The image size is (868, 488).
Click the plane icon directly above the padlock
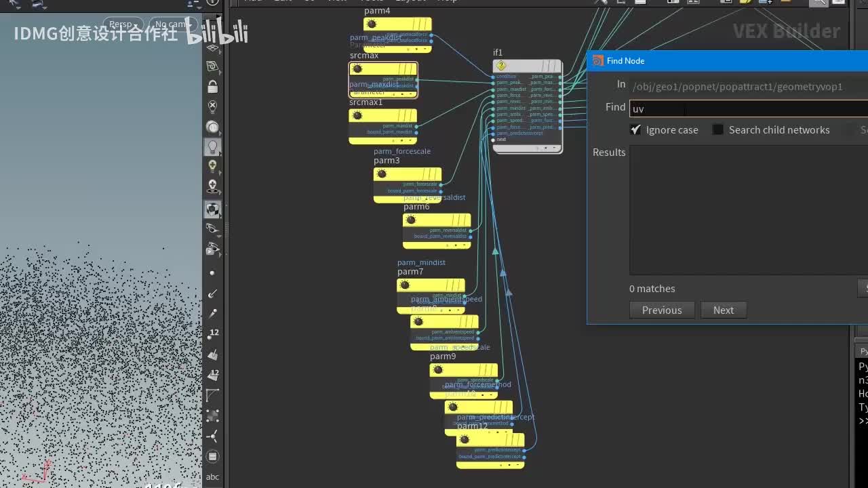coord(213,66)
